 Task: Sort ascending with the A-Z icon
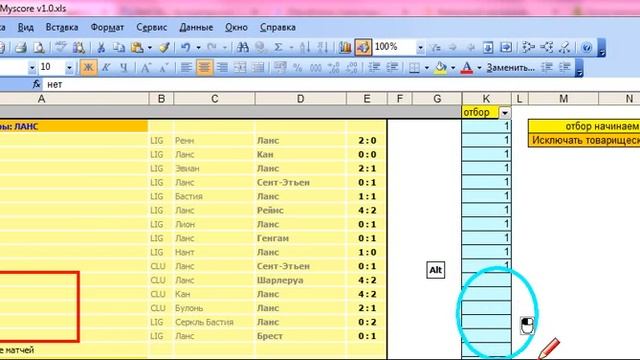coord(304,48)
